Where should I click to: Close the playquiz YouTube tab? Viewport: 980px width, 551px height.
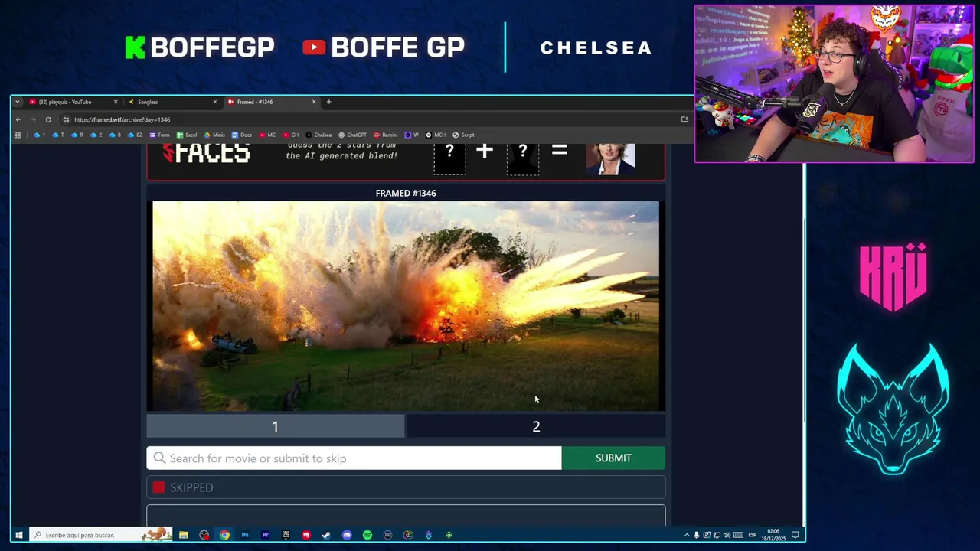116,102
